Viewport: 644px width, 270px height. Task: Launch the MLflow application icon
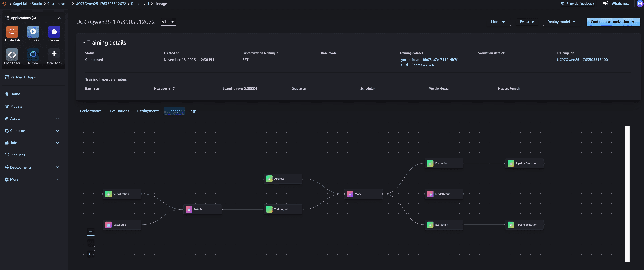coord(33,55)
